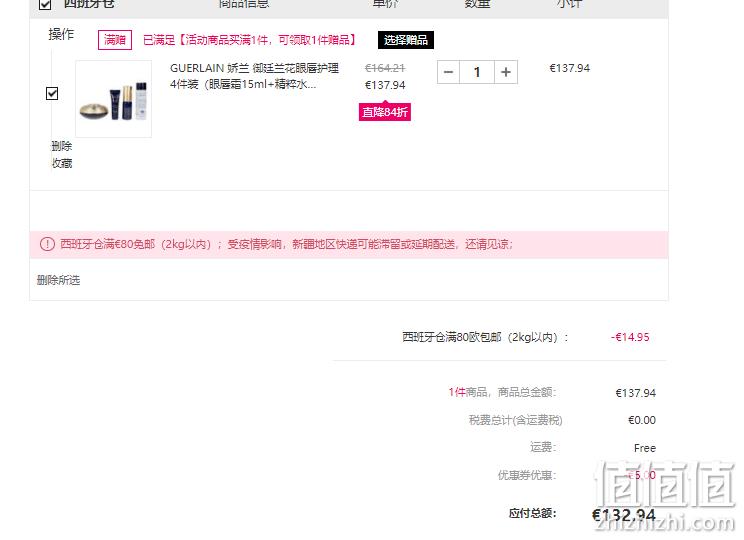
Task: Click the 西班牙仓满80欧包邮 label
Action: 485,337
